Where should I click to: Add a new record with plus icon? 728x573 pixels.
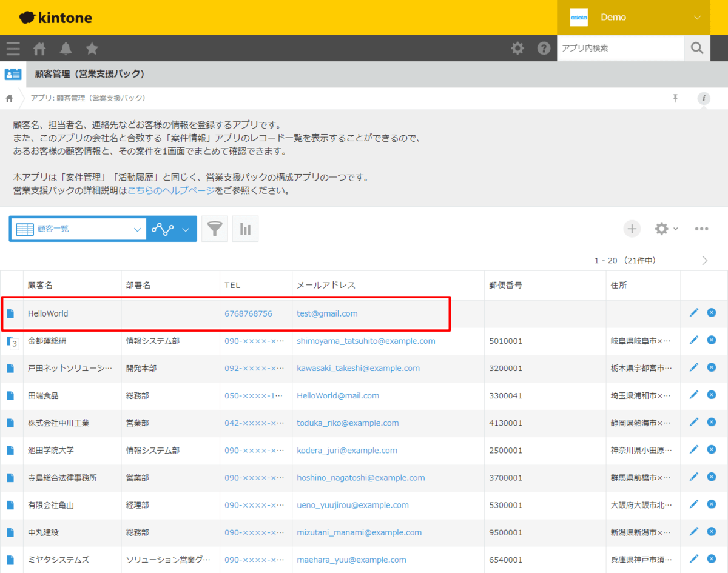point(632,229)
